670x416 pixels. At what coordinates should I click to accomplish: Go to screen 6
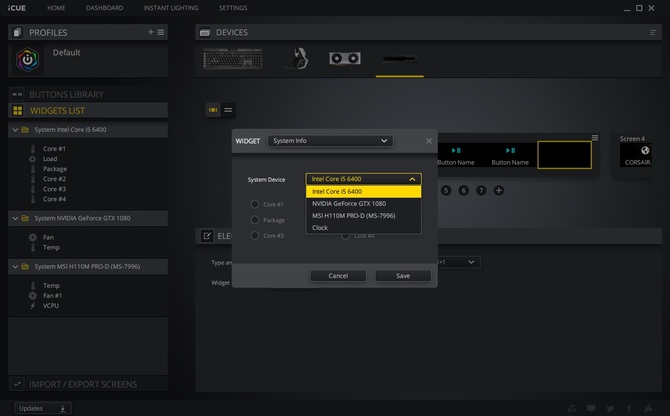pyautogui.click(x=463, y=190)
